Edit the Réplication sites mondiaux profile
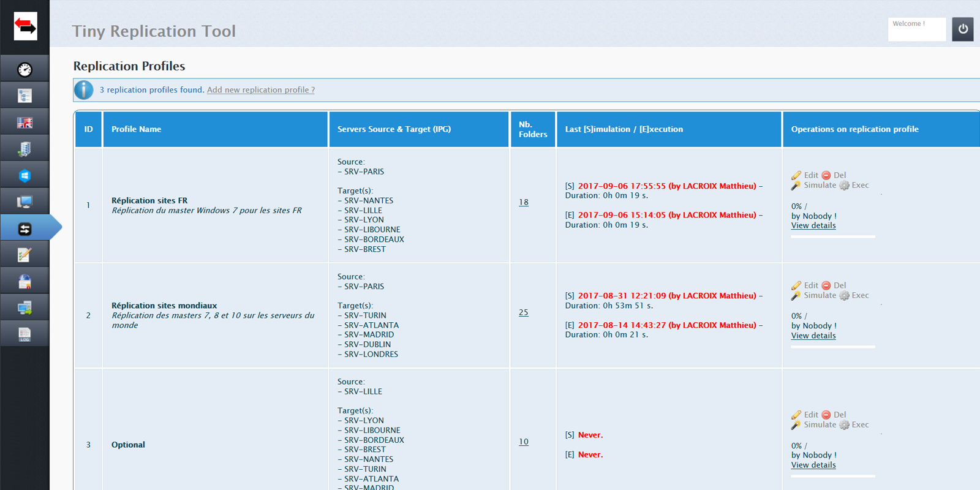Viewport: 980px width, 490px height. pos(805,285)
